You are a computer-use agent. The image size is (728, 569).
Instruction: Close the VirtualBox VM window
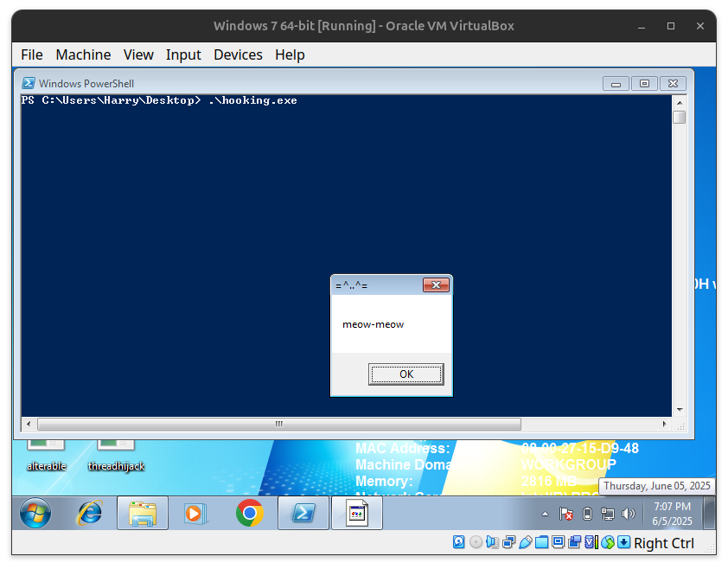(700, 26)
